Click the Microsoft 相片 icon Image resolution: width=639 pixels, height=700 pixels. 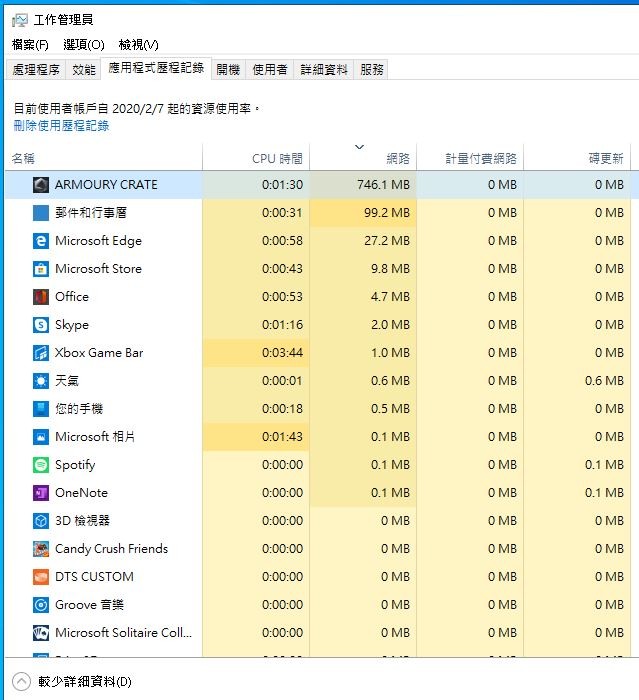41,437
